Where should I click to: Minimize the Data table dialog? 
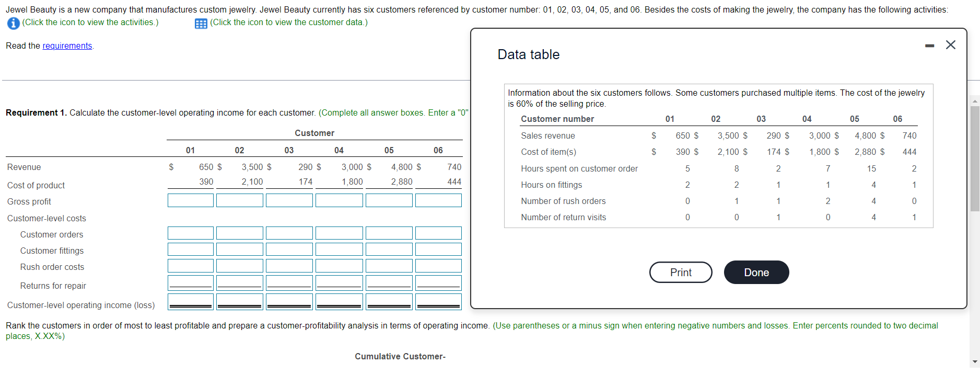[929, 46]
